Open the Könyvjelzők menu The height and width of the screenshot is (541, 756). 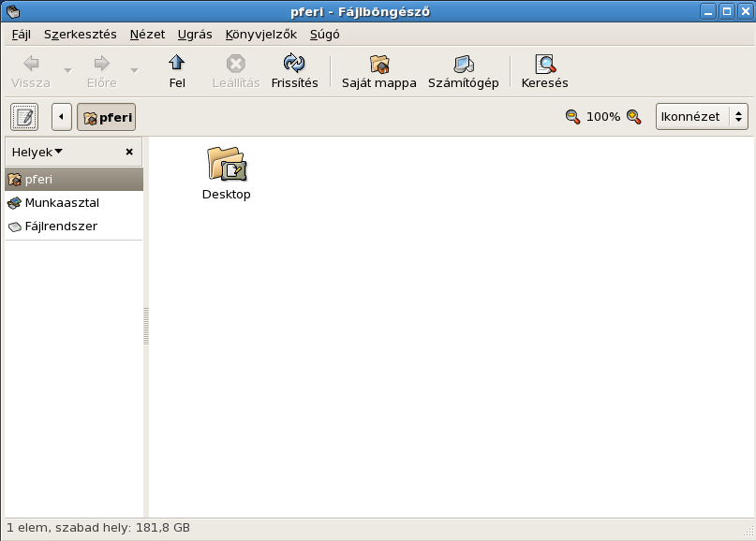[260, 35]
